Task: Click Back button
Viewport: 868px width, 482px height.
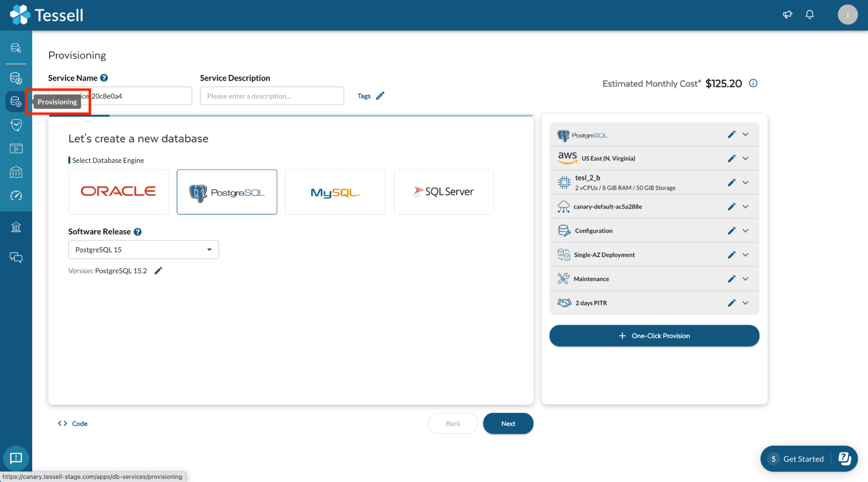Action: 453,423
